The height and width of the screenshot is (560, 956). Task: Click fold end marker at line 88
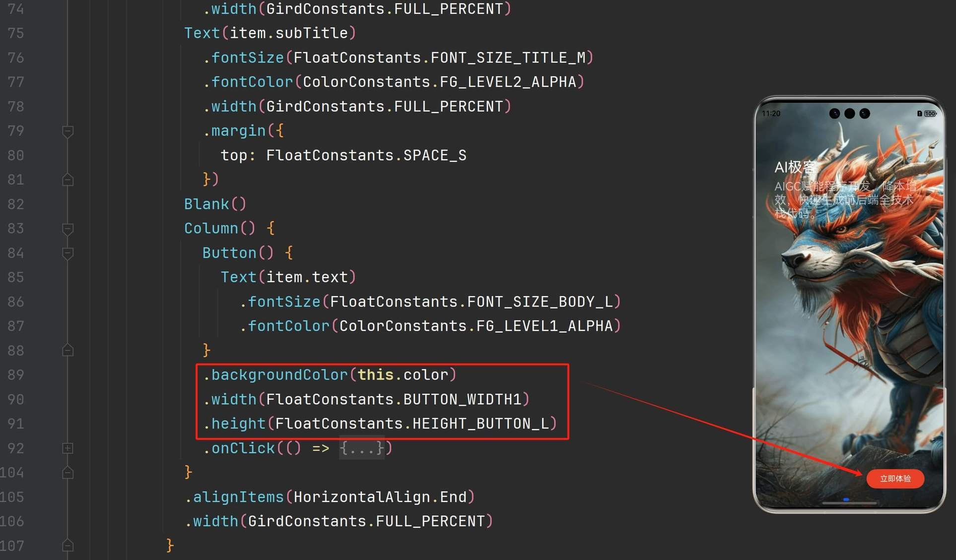click(68, 351)
